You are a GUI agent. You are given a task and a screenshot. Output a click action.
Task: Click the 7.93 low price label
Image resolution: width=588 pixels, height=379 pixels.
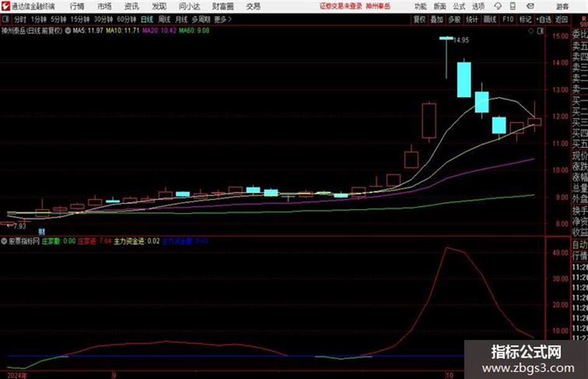(x=19, y=227)
